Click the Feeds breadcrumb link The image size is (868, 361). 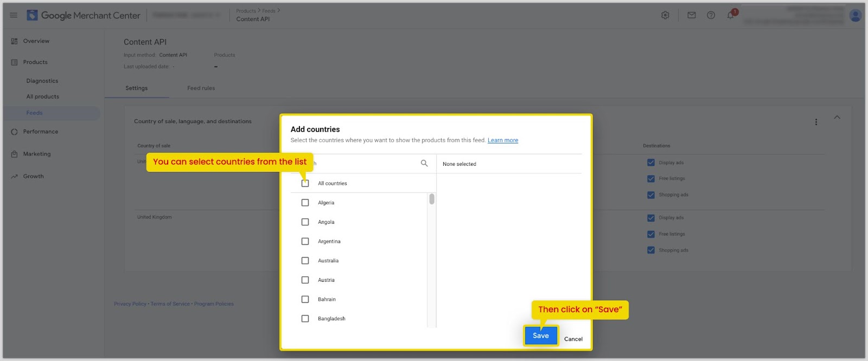pyautogui.click(x=269, y=11)
